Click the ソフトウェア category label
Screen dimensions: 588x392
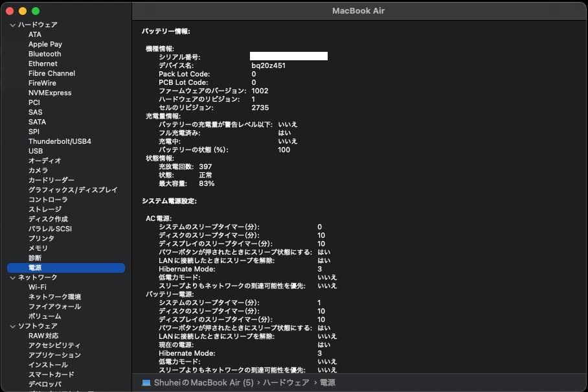click(38, 327)
